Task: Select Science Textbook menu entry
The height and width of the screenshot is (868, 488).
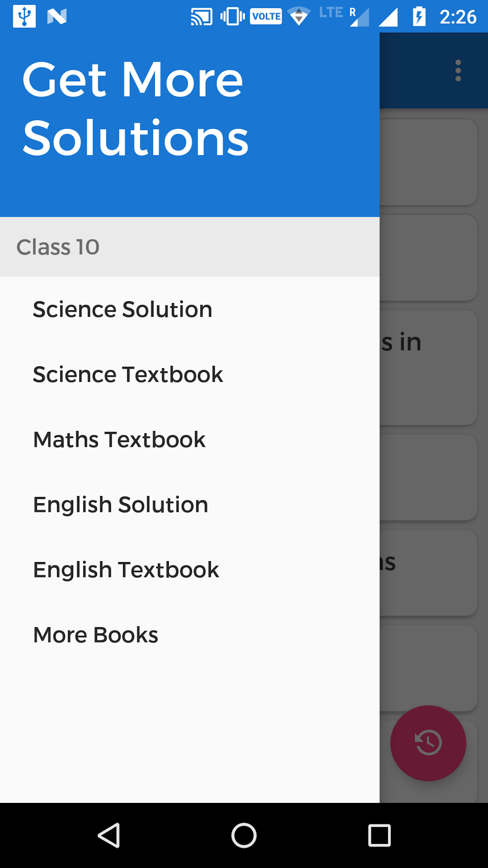Action: tap(128, 374)
